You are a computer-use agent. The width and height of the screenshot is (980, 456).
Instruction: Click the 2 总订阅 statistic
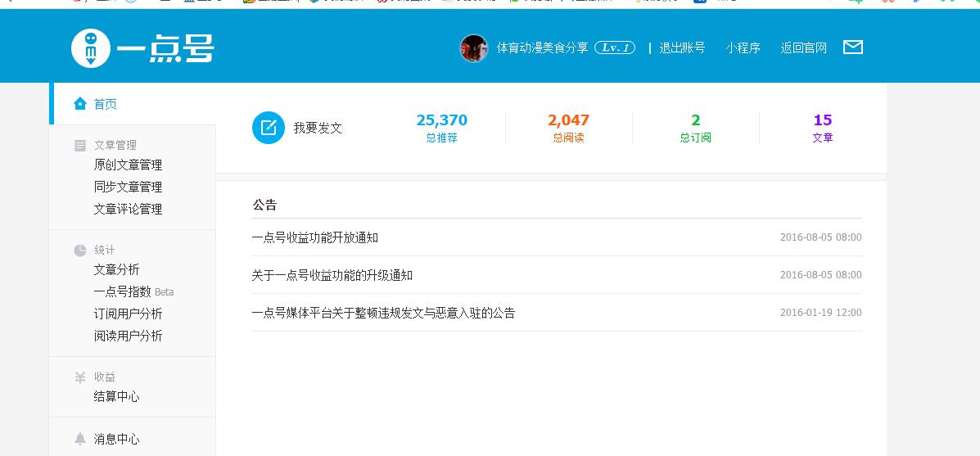tap(696, 128)
